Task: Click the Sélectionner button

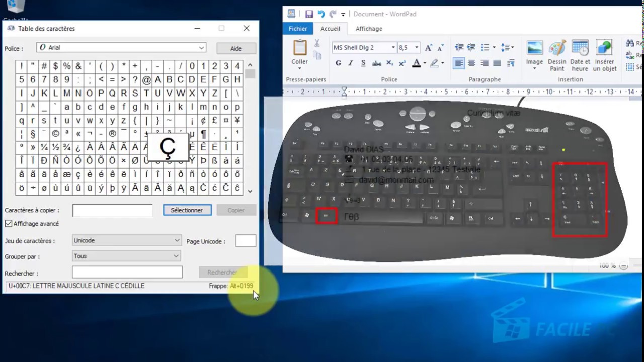Action: [x=187, y=210]
